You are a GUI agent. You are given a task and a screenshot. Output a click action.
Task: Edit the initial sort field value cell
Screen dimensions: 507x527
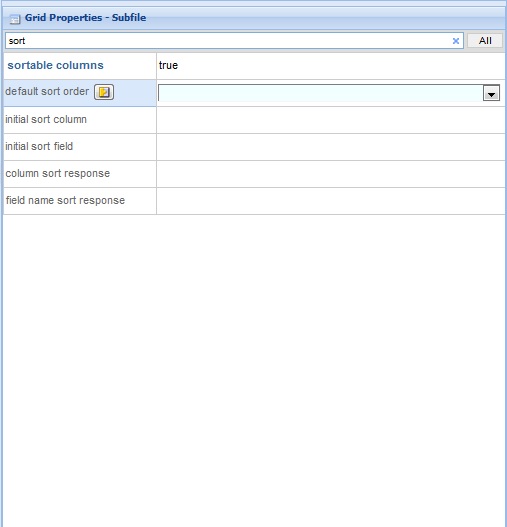[330, 147]
